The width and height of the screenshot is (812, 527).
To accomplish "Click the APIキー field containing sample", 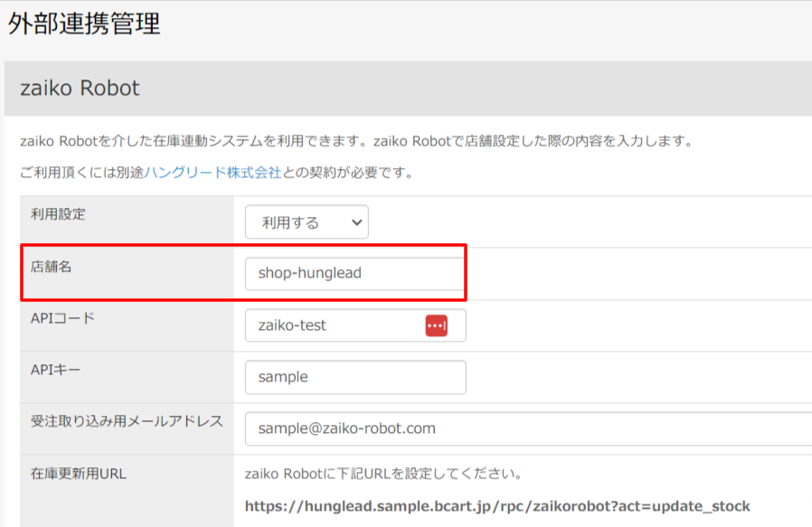I will pos(355,377).
